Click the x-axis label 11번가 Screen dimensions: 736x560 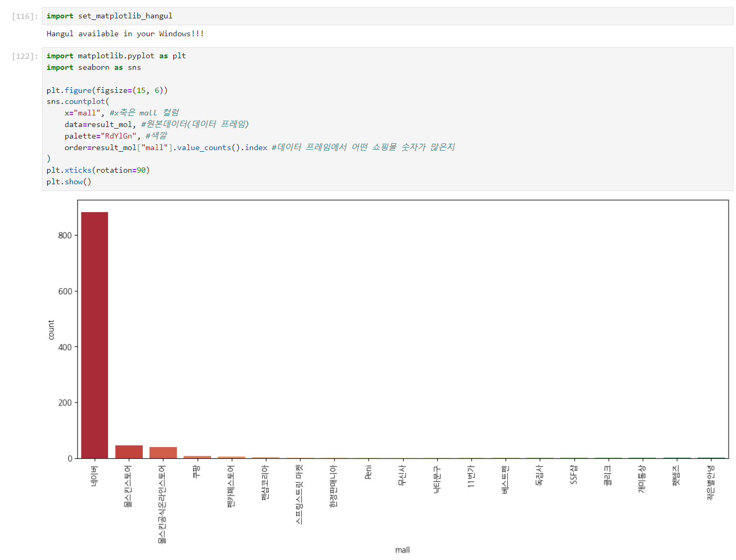[x=470, y=476]
